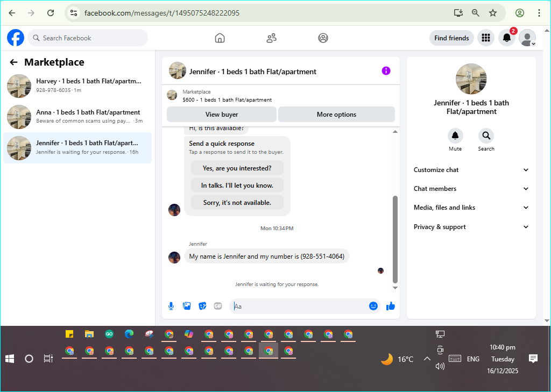Click the Mon 10:34 PM timestamp
Image resolution: width=551 pixels, height=392 pixels.
coord(277,229)
